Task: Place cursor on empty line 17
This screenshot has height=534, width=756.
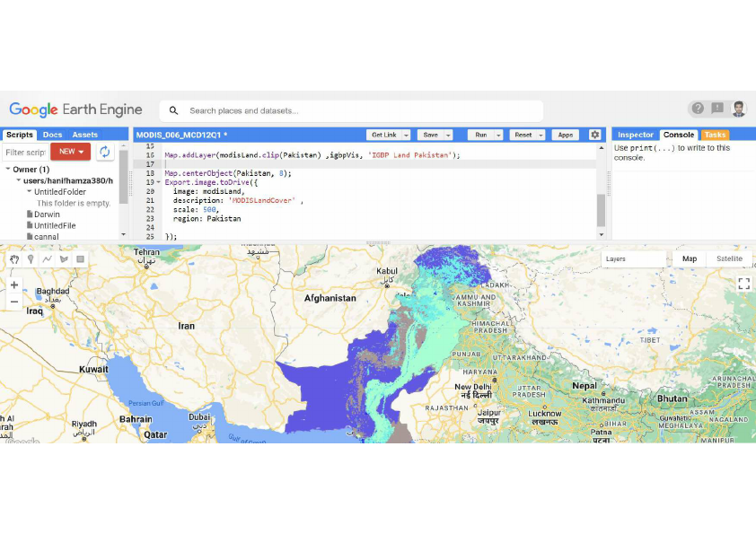Action: click(x=379, y=164)
